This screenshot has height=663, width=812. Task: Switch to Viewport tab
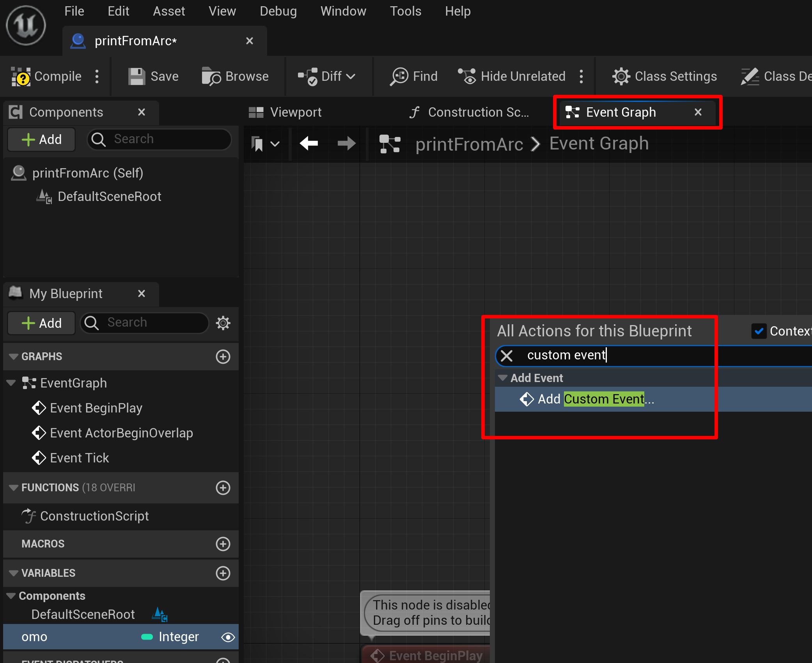pos(294,112)
